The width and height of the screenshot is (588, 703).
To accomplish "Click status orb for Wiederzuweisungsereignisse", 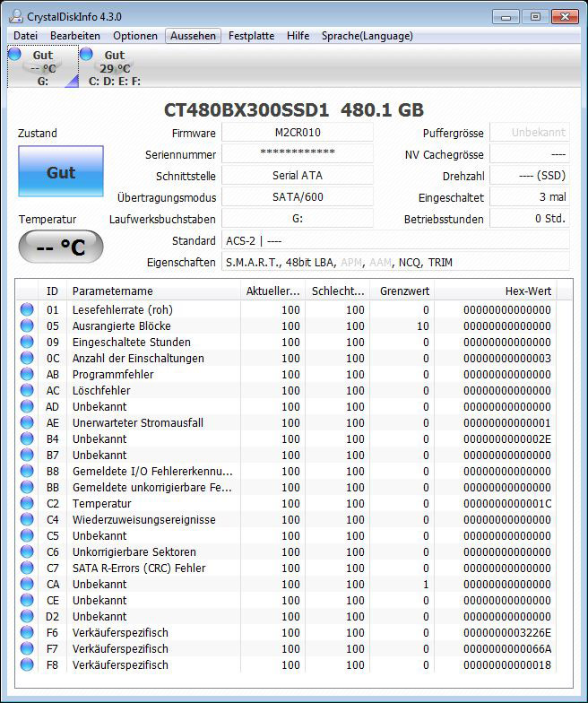I will (27, 519).
